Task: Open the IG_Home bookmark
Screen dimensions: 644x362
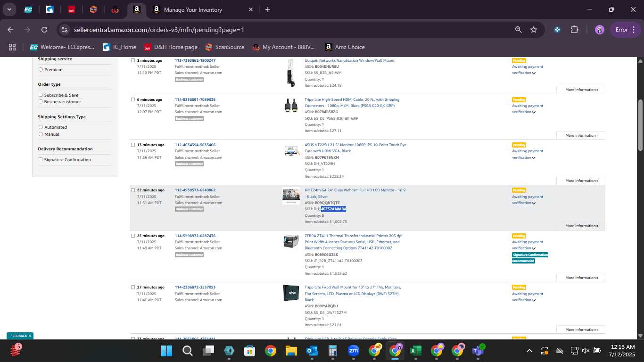Action: click(x=120, y=47)
